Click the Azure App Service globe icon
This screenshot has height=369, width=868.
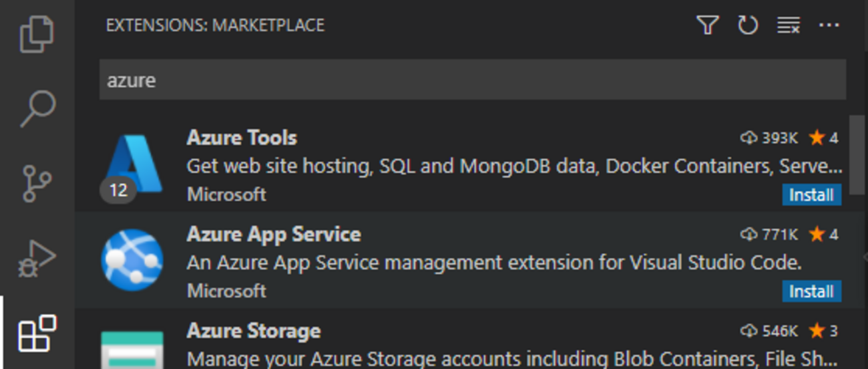132,260
